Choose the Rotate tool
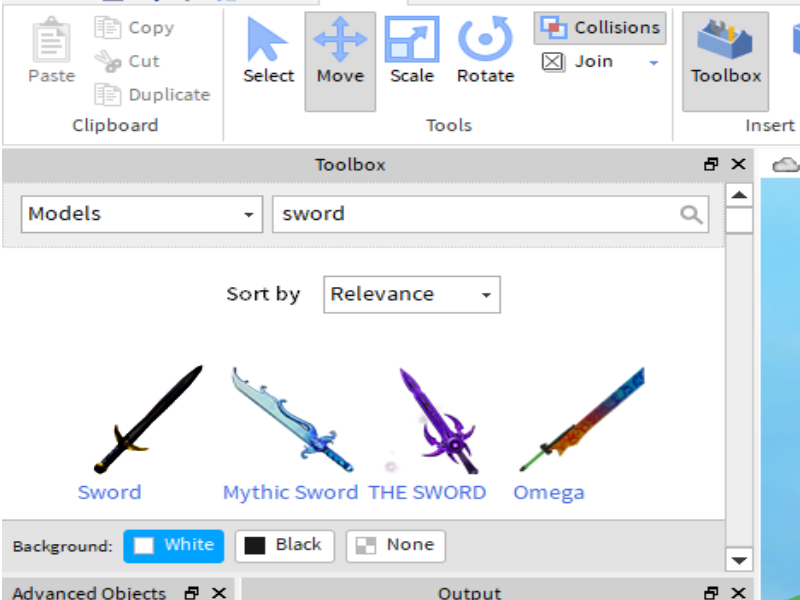 coord(485,57)
